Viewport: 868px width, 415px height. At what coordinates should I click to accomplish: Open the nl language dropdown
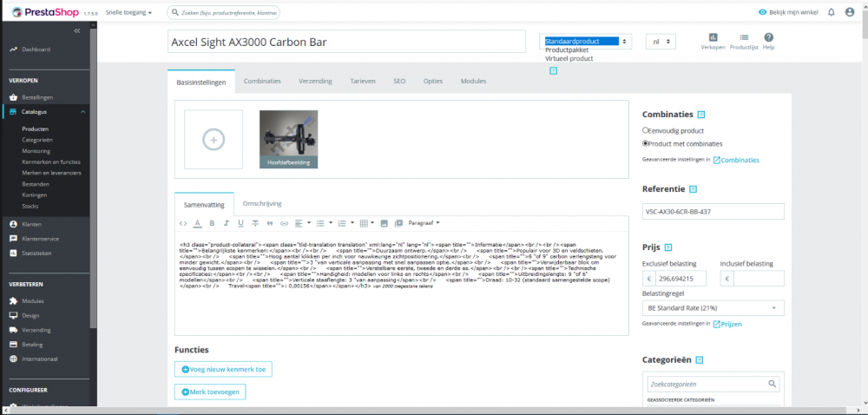(x=661, y=42)
